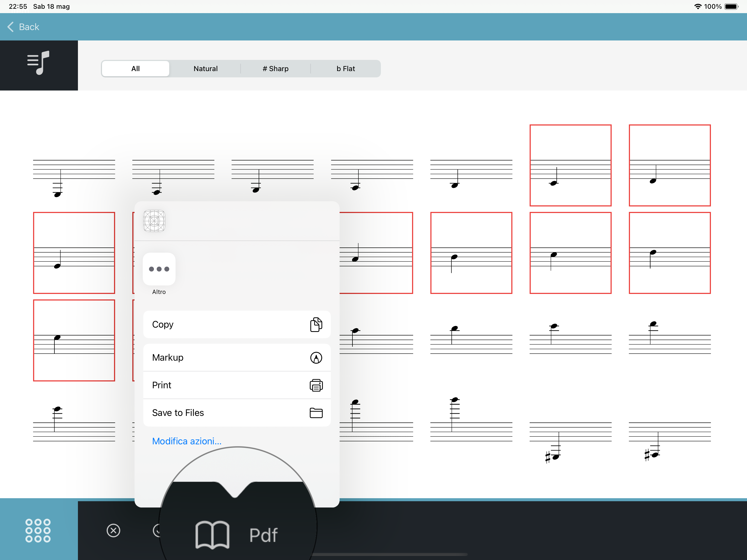Open the Modifica azioni... link
The image size is (747, 560).
click(x=187, y=441)
